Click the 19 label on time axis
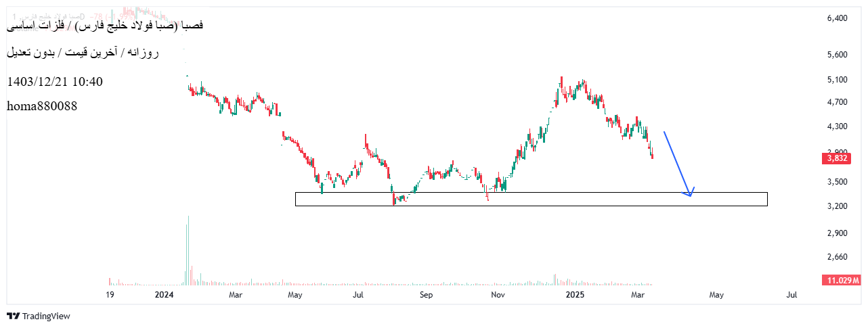Image resolution: width=868 pixels, height=328 pixels. 110,295
